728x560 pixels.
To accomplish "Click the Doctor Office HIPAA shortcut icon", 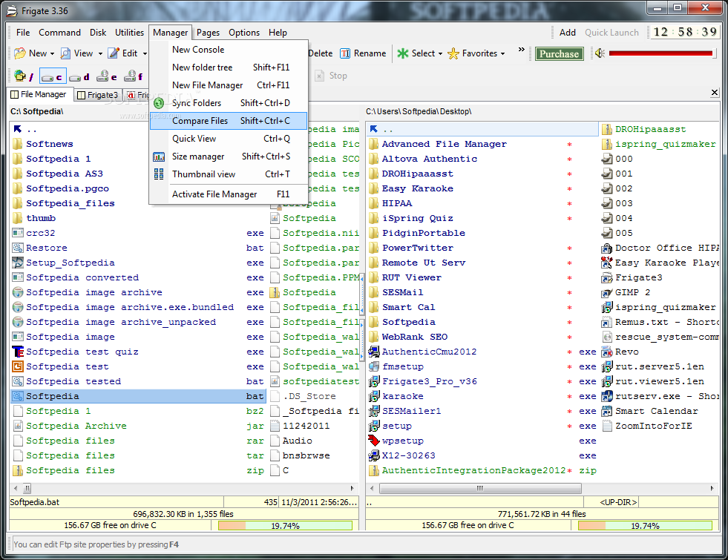I will coord(606,248).
